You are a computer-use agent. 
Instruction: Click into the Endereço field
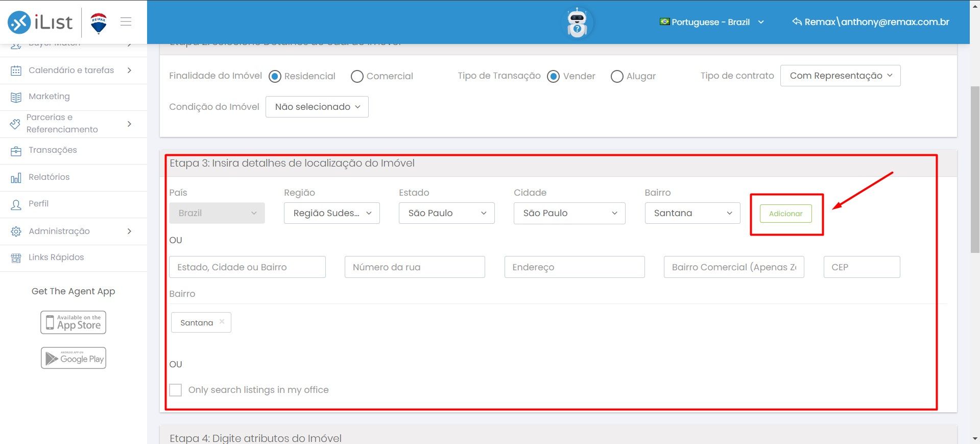pos(575,267)
